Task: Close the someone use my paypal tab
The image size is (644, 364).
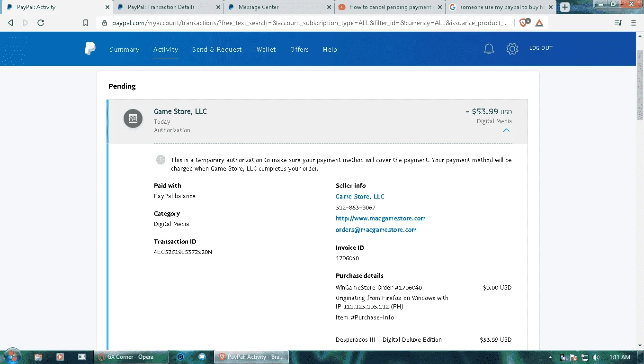Action: point(551,7)
